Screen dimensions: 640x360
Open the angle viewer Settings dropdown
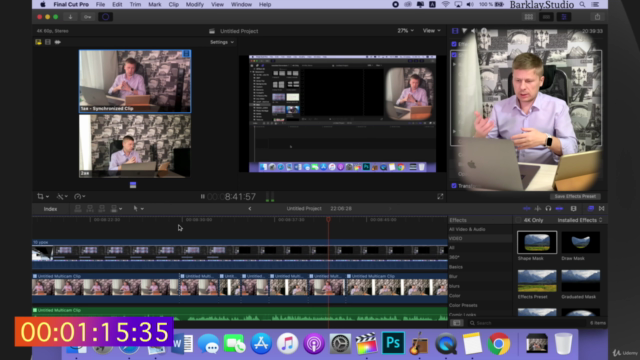point(222,42)
